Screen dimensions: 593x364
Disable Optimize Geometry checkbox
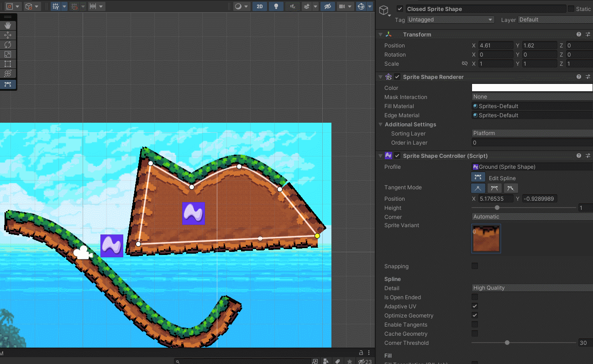point(475,315)
